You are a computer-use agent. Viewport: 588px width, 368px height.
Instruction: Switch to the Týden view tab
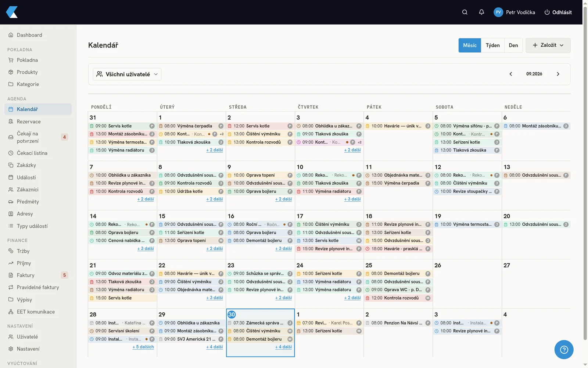(493, 45)
